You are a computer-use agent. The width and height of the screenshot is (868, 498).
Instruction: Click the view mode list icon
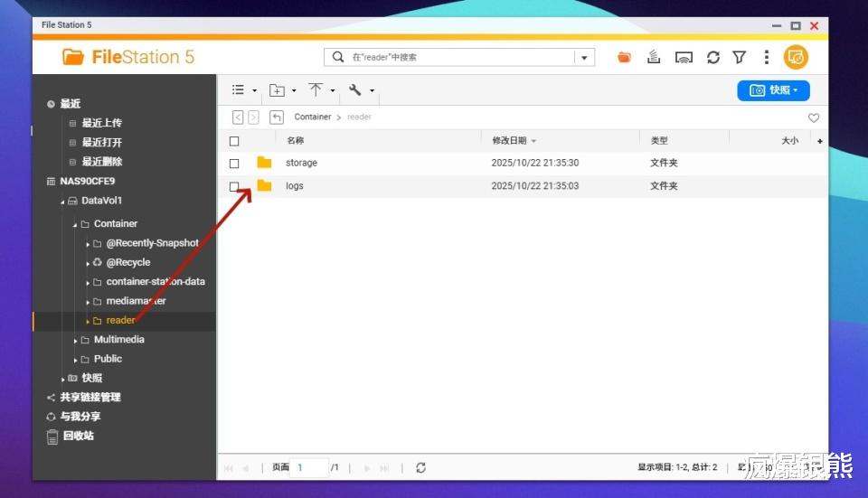click(x=238, y=89)
